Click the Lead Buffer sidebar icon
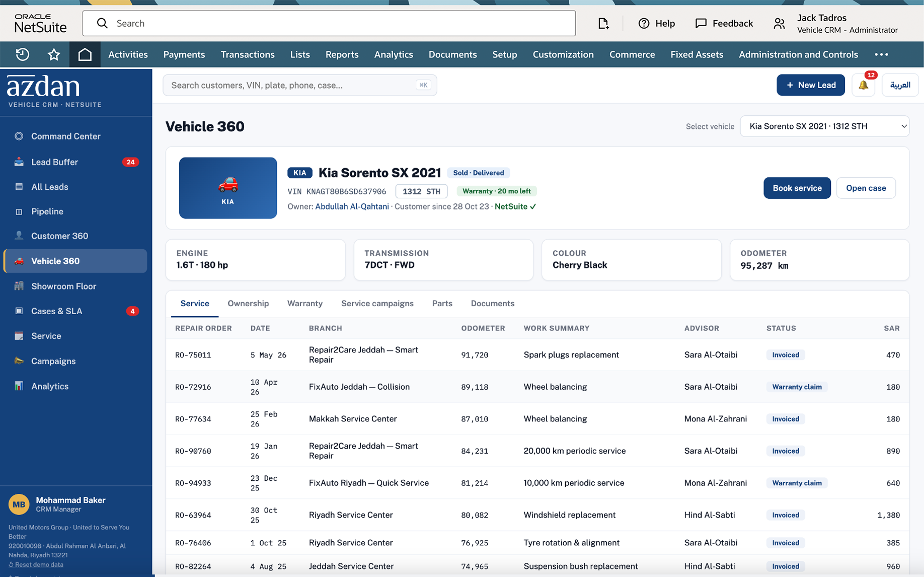The image size is (924, 577). (x=19, y=162)
